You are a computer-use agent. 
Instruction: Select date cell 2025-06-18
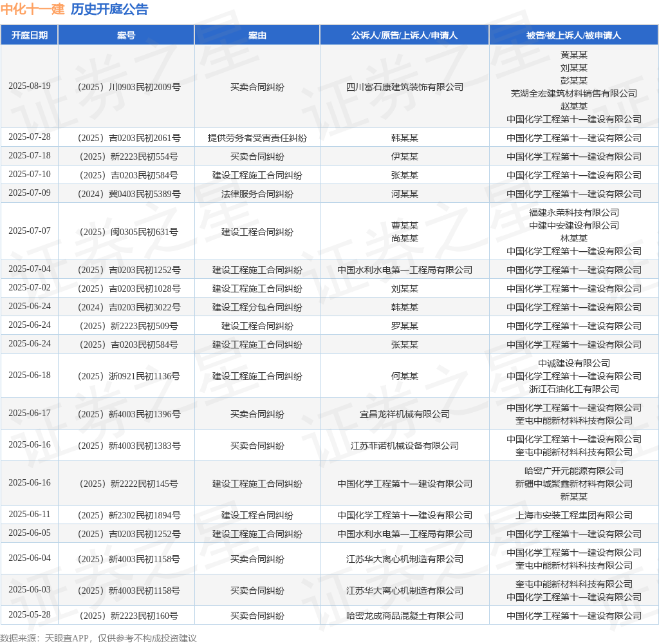(30, 375)
